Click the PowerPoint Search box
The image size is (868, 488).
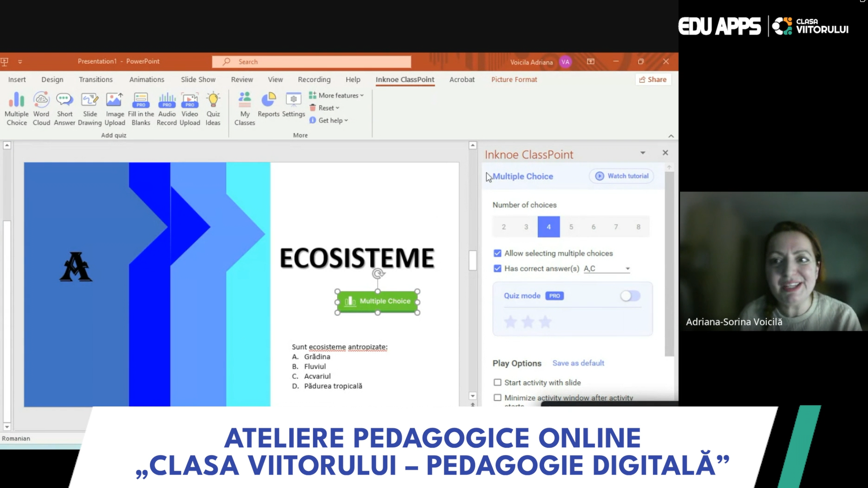pyautogui.click(x=311, y=62)
